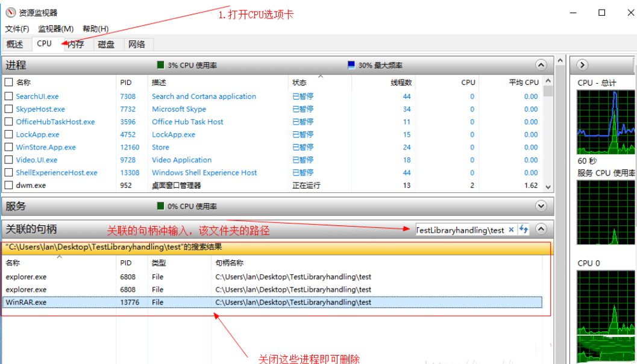The height and width of the screenshot is (364, 637).
Task: Check the SkypeHost.exe process checkbox
Action: point(8,109)
